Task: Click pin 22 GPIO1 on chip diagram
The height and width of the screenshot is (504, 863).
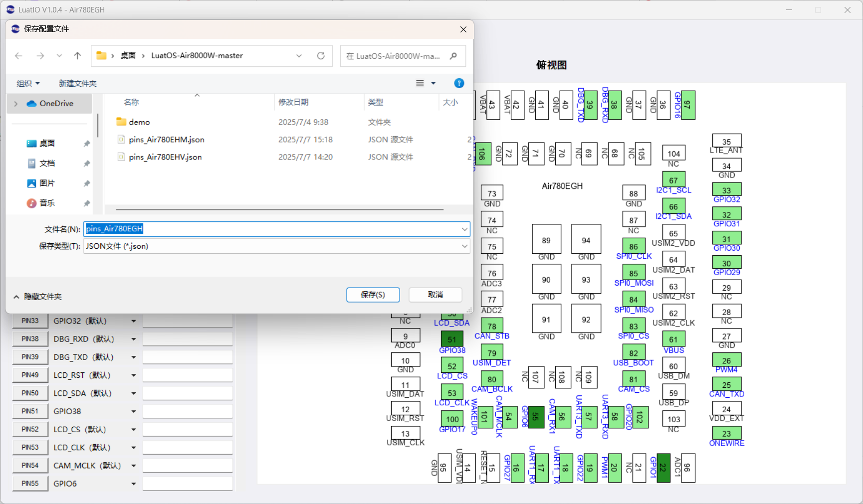Action: pos(663,468)
